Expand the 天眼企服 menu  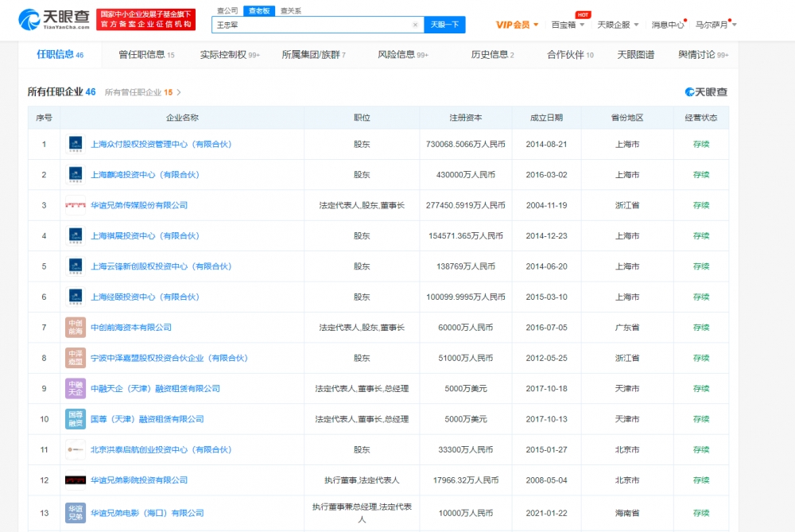point(617,25)
